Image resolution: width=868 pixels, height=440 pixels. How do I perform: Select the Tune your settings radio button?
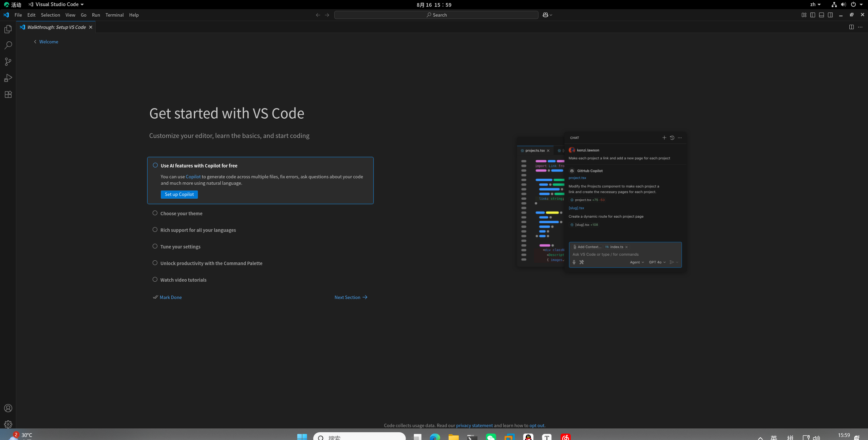[155, 246]
